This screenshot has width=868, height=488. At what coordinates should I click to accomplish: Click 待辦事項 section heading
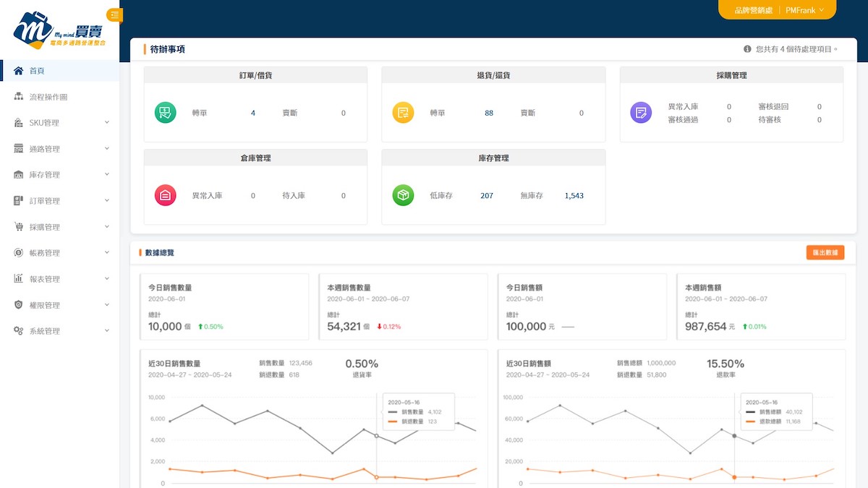pos(167,49)
